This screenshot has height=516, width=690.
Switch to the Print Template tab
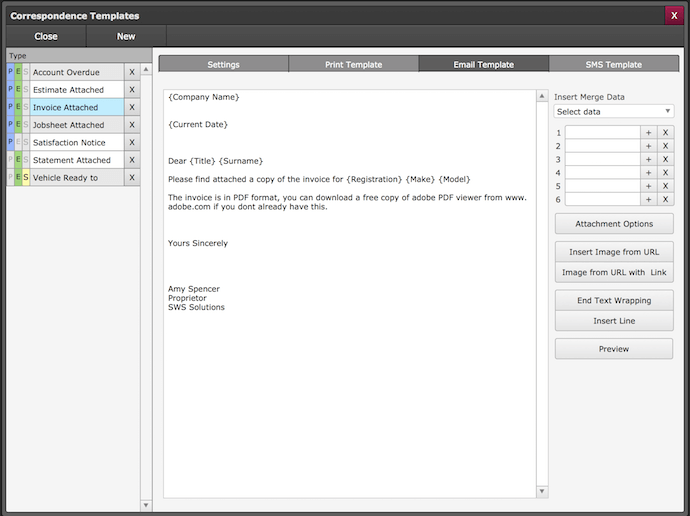click(353, 64)
